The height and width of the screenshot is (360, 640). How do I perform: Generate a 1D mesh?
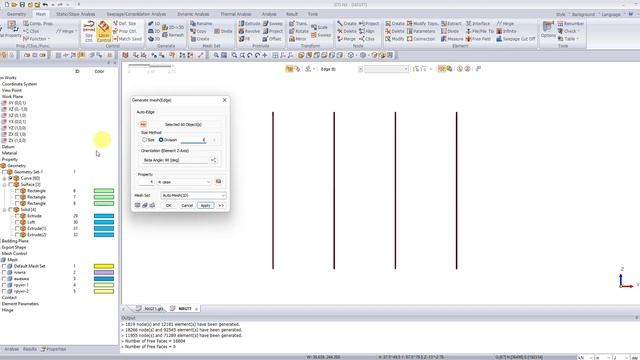pyautogui.click(x=154, y=24)
